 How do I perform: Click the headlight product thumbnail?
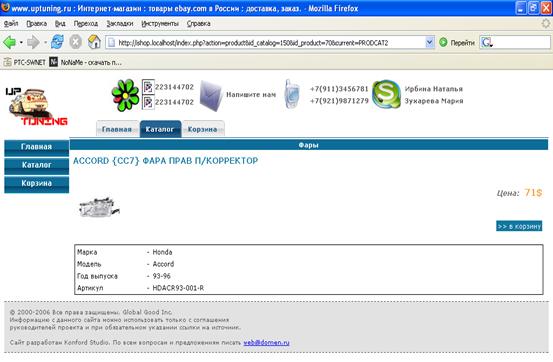pos(99,207)
